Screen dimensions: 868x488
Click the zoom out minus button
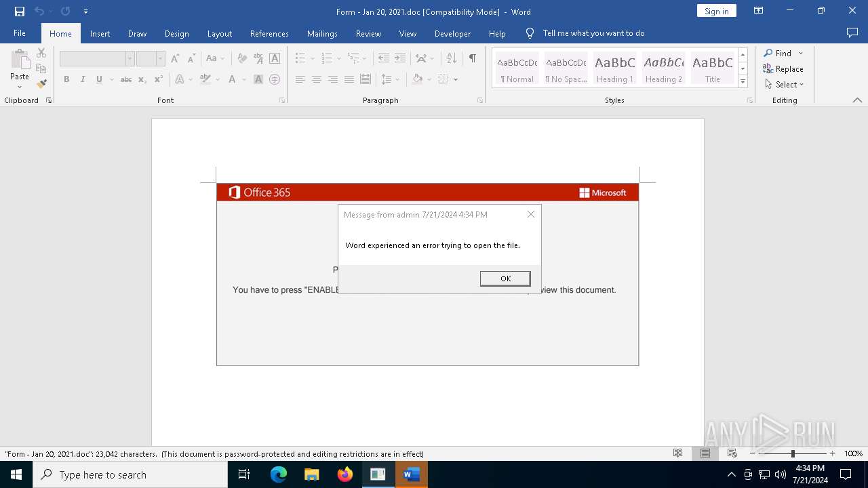pyautogui.click(x=753, y=453)
